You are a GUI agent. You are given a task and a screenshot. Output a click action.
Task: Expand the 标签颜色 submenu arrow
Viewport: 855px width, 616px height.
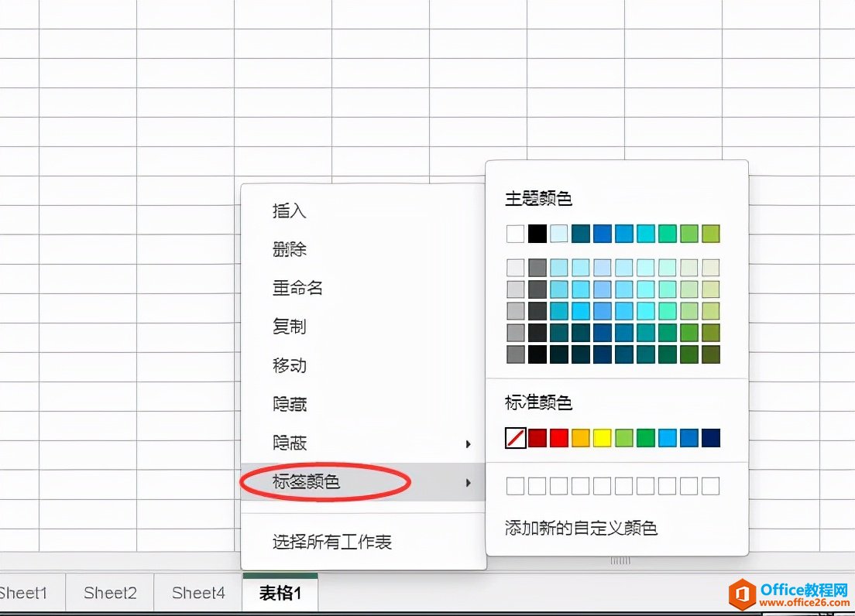coord(468,482)
